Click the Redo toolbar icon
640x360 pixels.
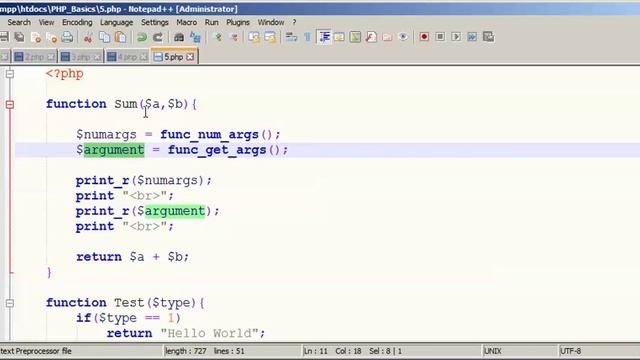pos(158,37)
